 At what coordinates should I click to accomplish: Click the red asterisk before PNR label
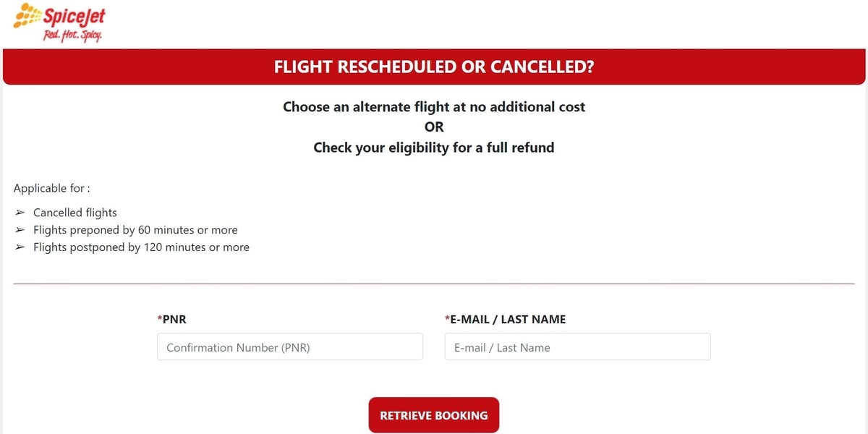pyautogui.click(x=160, y=319)
